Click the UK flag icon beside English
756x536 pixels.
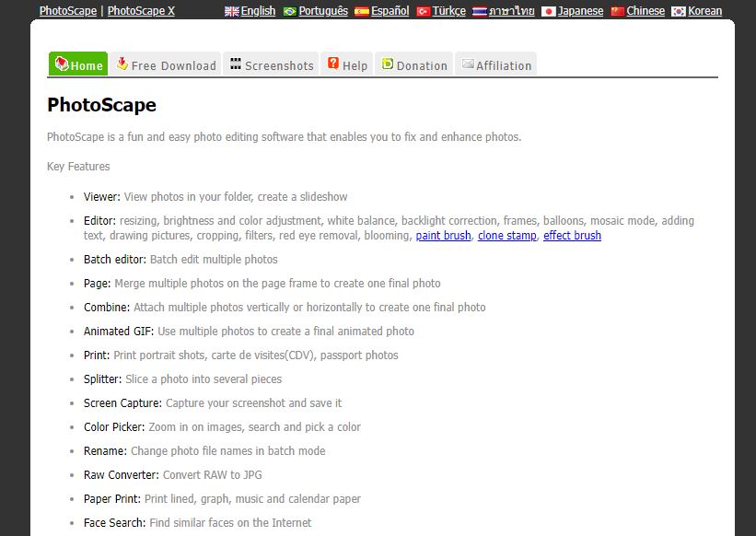(232, 11)
